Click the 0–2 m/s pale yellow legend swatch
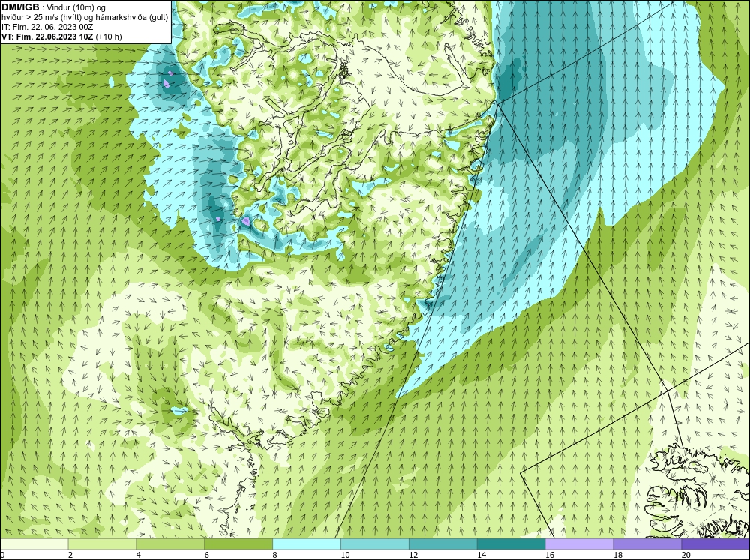The image size is (750, 560). 34,544
